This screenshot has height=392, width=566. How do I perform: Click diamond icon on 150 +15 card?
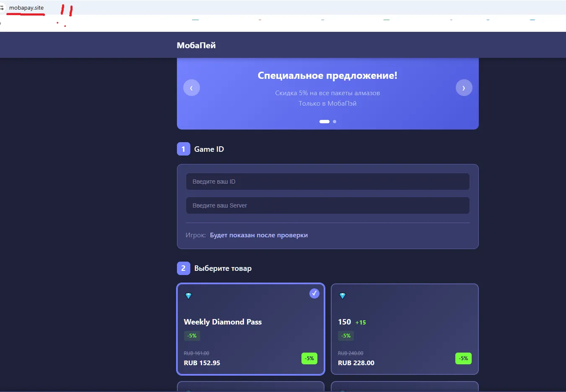click(x=343, y=296)
